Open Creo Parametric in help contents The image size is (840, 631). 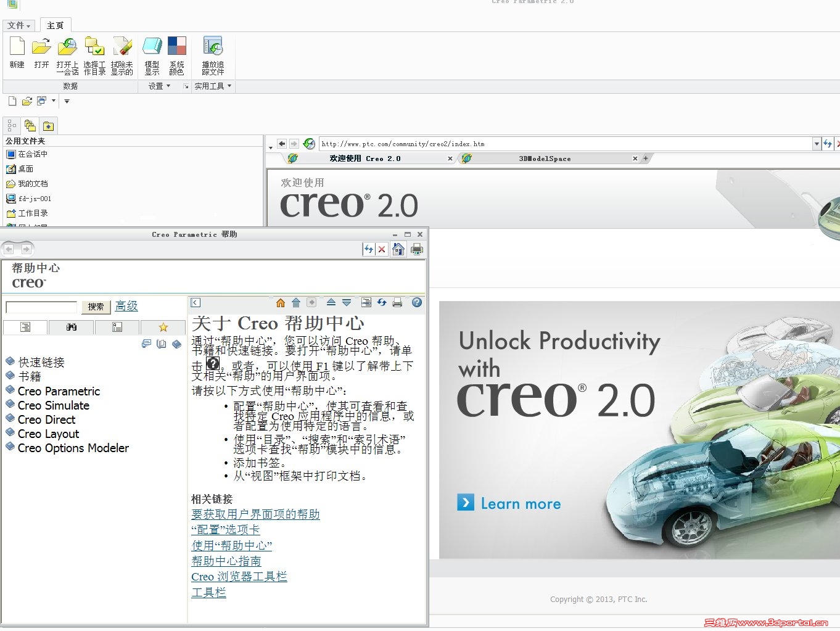[x=59, y=391]
